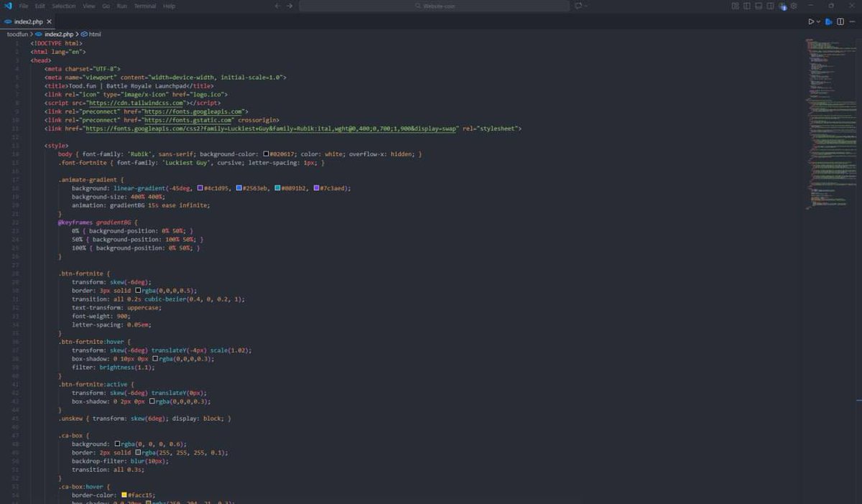Open the accounts icon with the badge
The image size is (862, 504).
pos(782,6)
